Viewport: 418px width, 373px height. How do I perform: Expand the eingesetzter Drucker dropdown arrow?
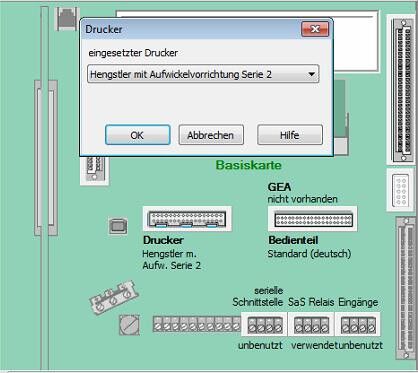312,74
